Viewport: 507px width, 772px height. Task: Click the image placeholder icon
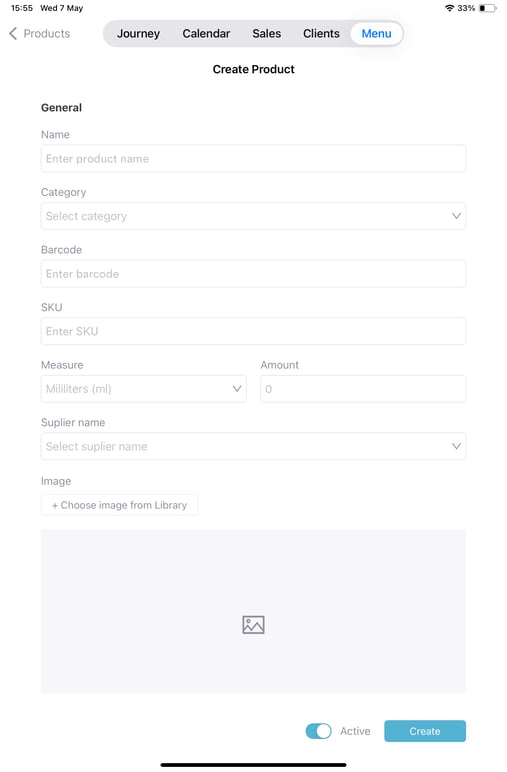click(x=254, y=625)
